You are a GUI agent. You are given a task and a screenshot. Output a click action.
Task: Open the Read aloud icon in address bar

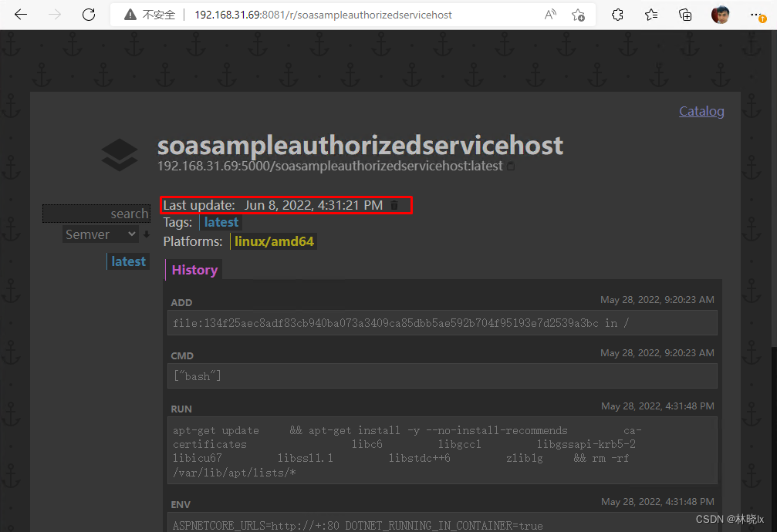tap(550, 15)
